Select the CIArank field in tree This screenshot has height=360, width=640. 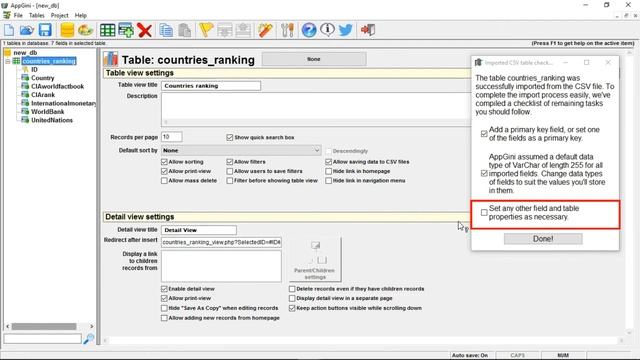(x=43, y=95)
